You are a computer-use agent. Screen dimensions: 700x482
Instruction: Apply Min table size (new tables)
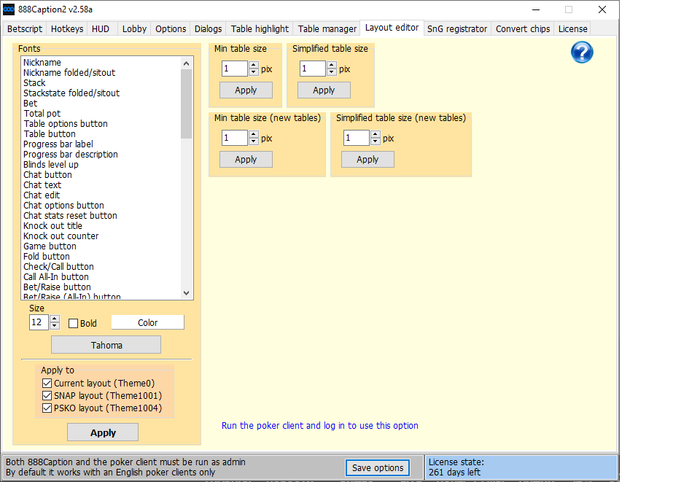point(246,160)
